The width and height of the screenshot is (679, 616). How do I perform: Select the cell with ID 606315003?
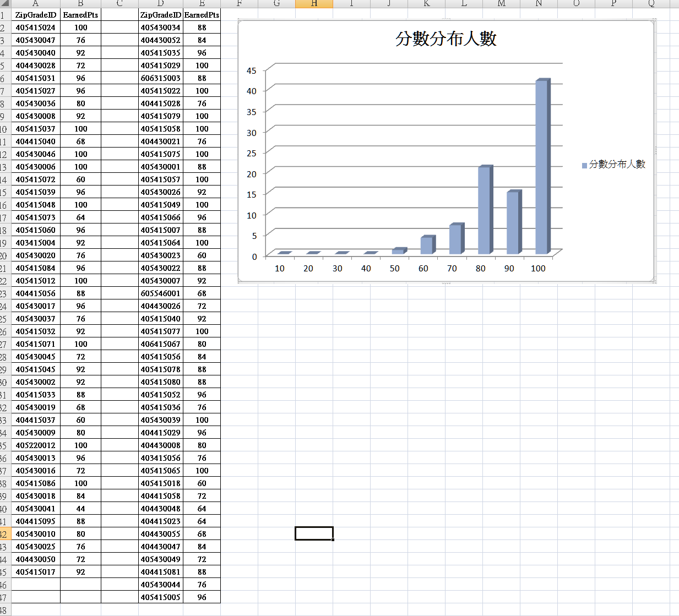point(160,78)
